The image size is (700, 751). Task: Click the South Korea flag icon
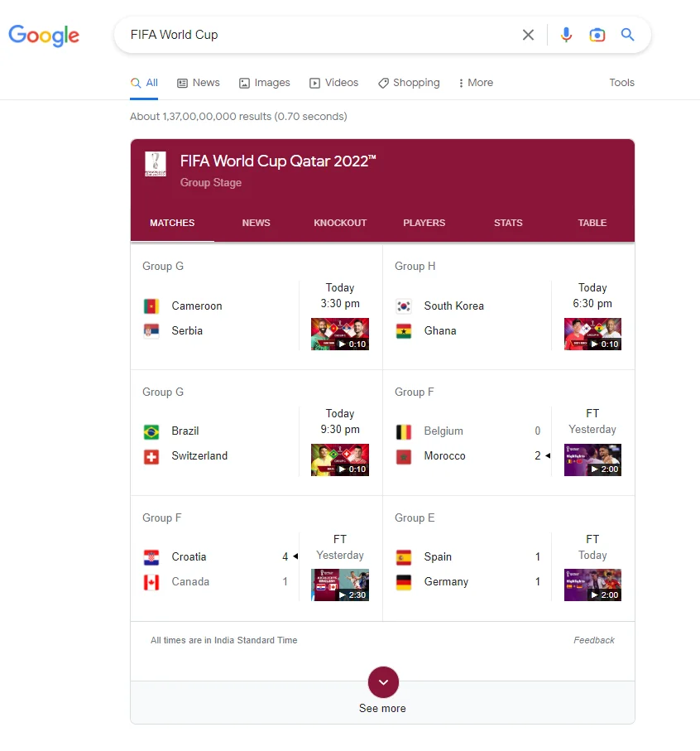point(404,306)
